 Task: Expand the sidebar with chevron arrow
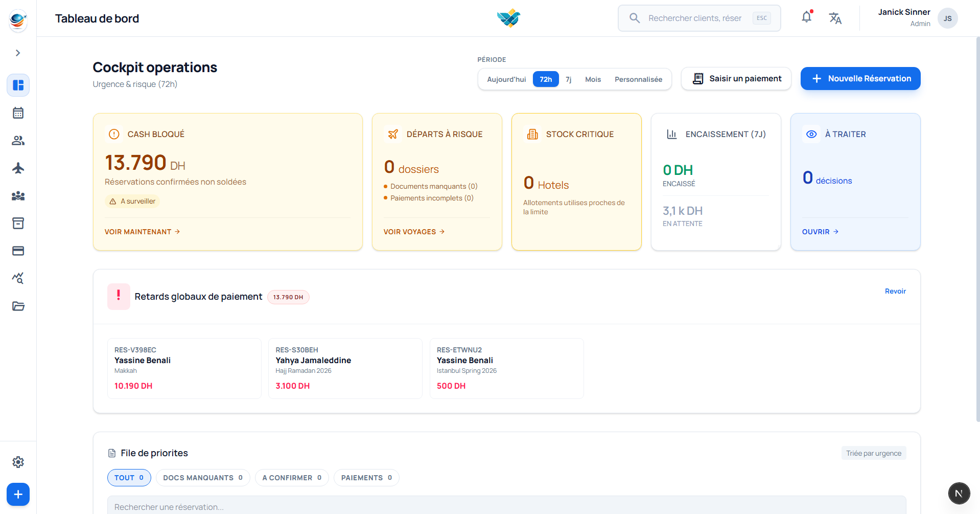(x=18, y=53)
